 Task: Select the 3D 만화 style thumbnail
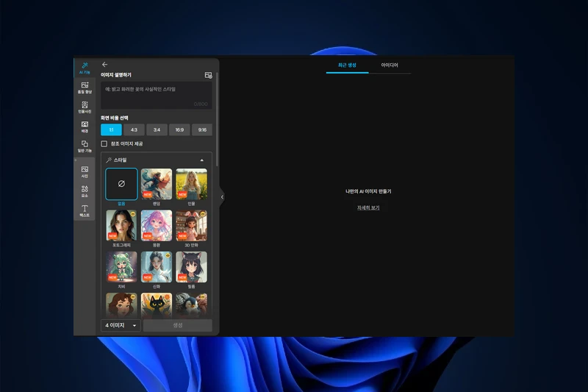pyautogui.click(x=191, y=226)
